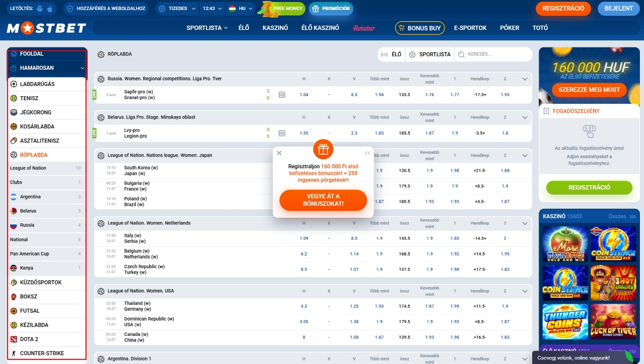View all casino games via Összes

pos(622,216)
